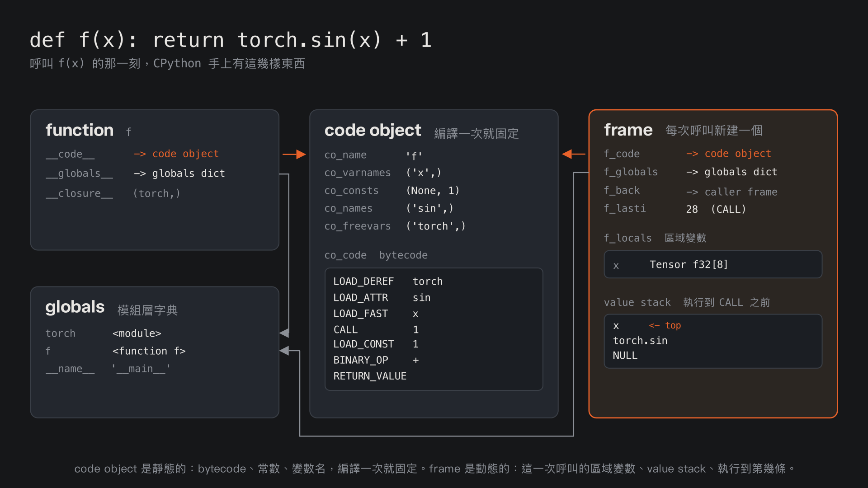Click the '<module>' value in globals
868x488 pixels.
(x=137, y=333)
